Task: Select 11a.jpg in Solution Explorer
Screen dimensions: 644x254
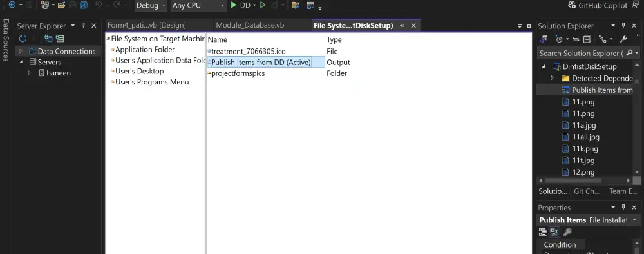Action: click(584, 125)
